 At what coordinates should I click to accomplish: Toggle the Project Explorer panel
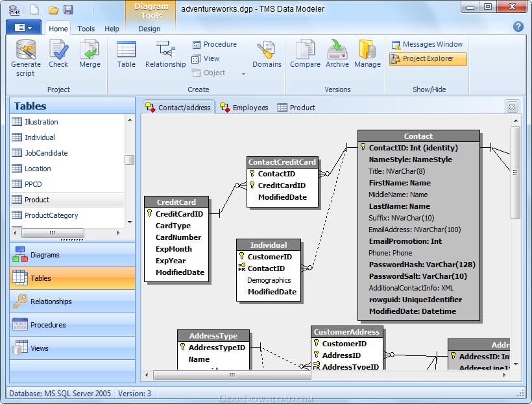[428, 59]
